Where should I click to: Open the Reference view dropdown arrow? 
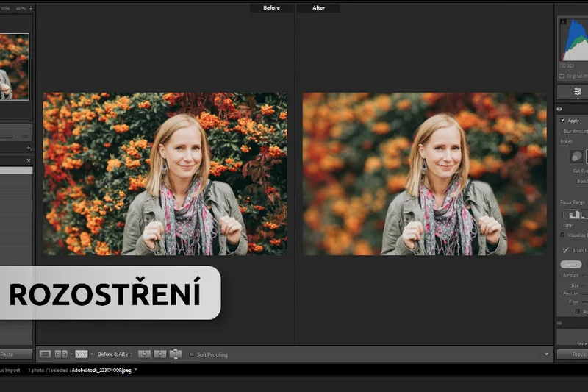click(x=71, y=354)
